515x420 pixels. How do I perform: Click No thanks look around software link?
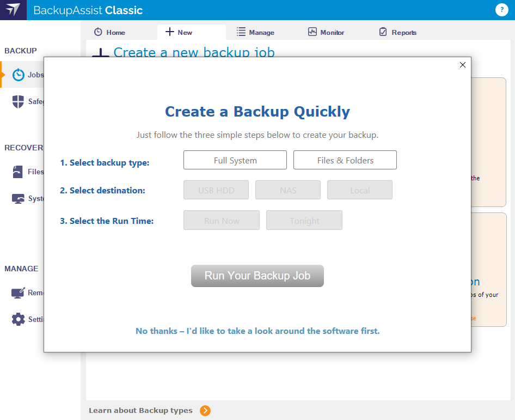(x=257, y=331)
